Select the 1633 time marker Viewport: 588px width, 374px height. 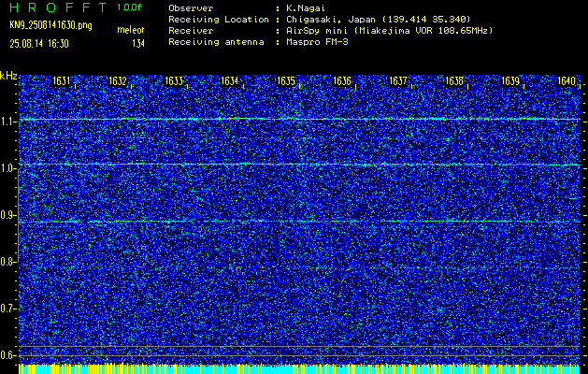(x=174, y=81)
